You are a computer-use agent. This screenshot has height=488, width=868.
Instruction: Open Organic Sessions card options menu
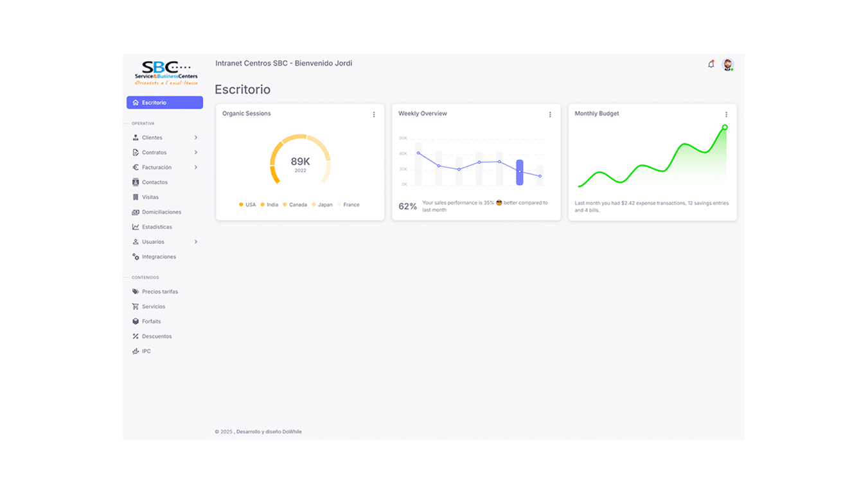pos(374,114)
